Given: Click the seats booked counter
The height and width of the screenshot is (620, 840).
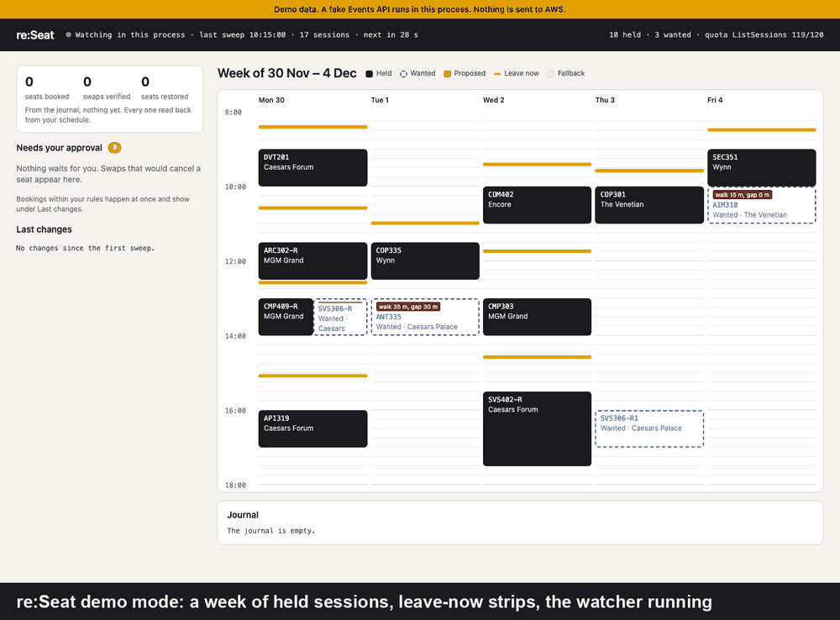Looking at the screenshot, I should [46, 88].
